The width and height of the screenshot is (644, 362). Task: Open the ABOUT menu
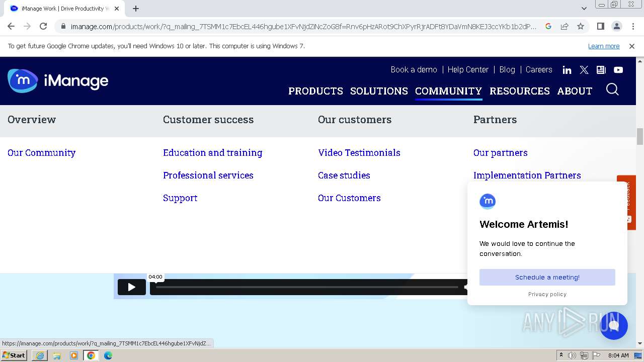click(x=575, y=91)
